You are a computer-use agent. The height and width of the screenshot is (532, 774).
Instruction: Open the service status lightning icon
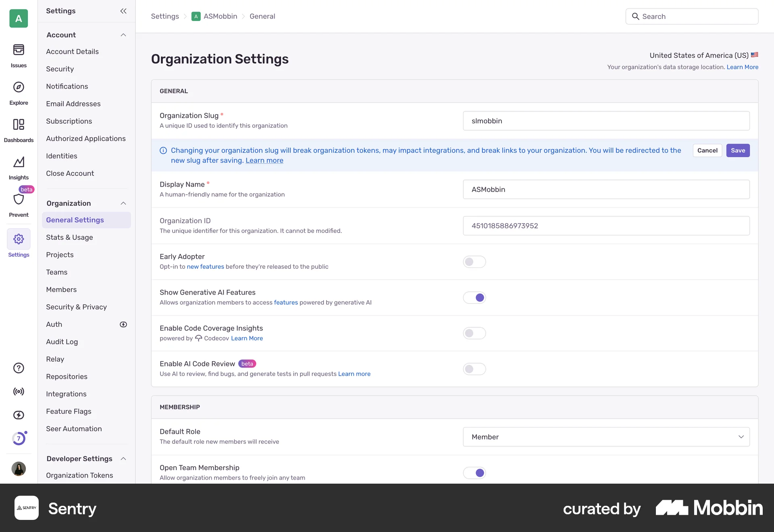(19, 415)
